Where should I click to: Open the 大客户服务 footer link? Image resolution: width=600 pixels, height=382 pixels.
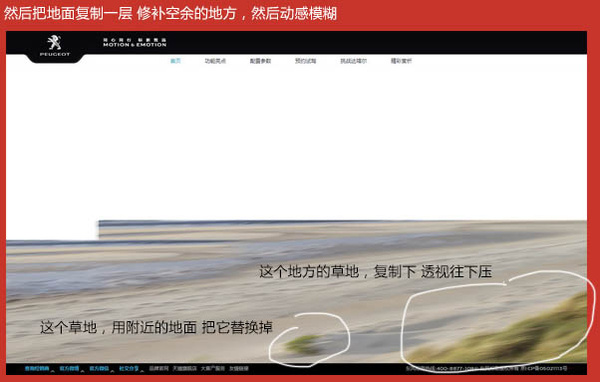[213, 369]
